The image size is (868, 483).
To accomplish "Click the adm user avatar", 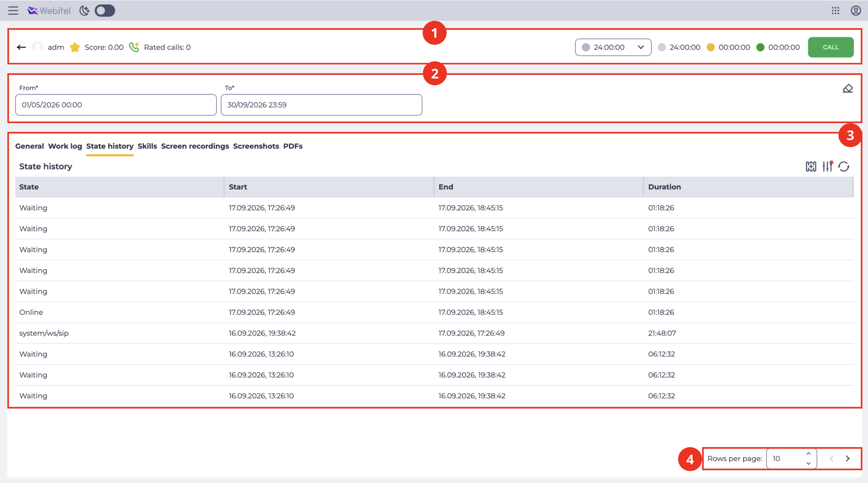I will (x=37, y=47).
